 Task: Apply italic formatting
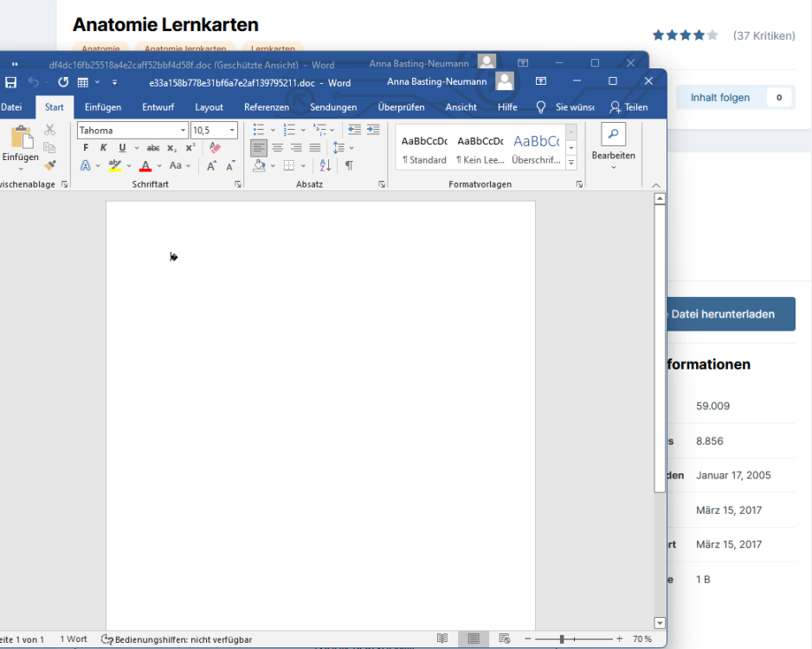click(104, 147)
